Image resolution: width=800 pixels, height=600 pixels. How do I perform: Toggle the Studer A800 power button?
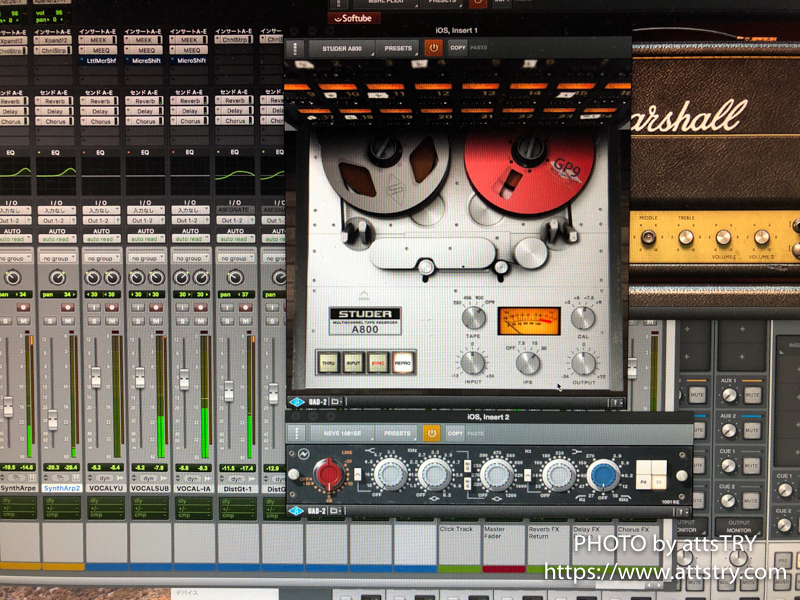pos(434,47)
